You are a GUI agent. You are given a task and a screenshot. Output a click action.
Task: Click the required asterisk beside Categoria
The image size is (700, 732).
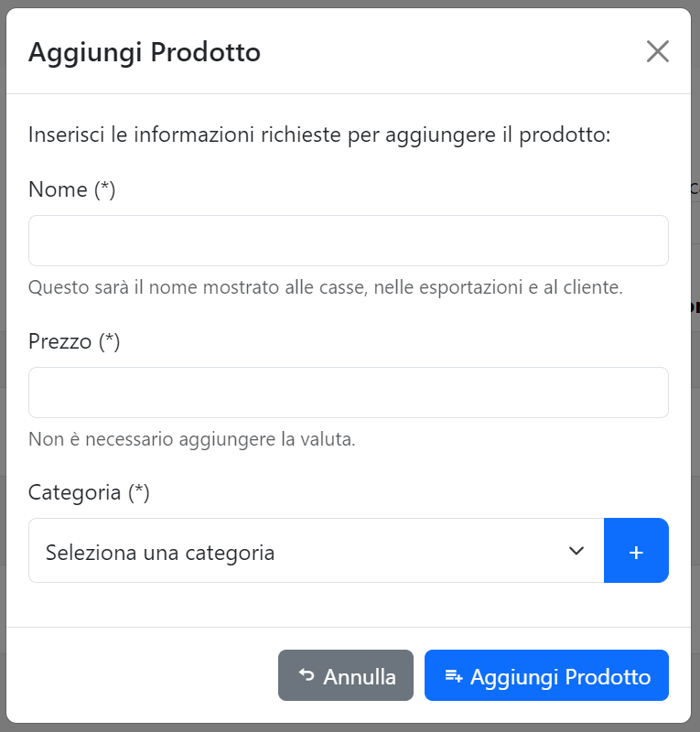139,492
